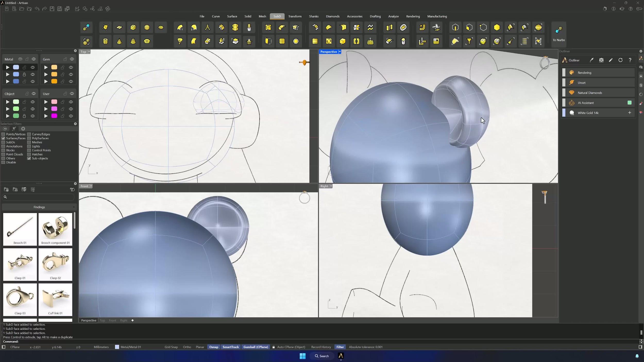Open the Top viewport dropdown arrow

(89, 52)
